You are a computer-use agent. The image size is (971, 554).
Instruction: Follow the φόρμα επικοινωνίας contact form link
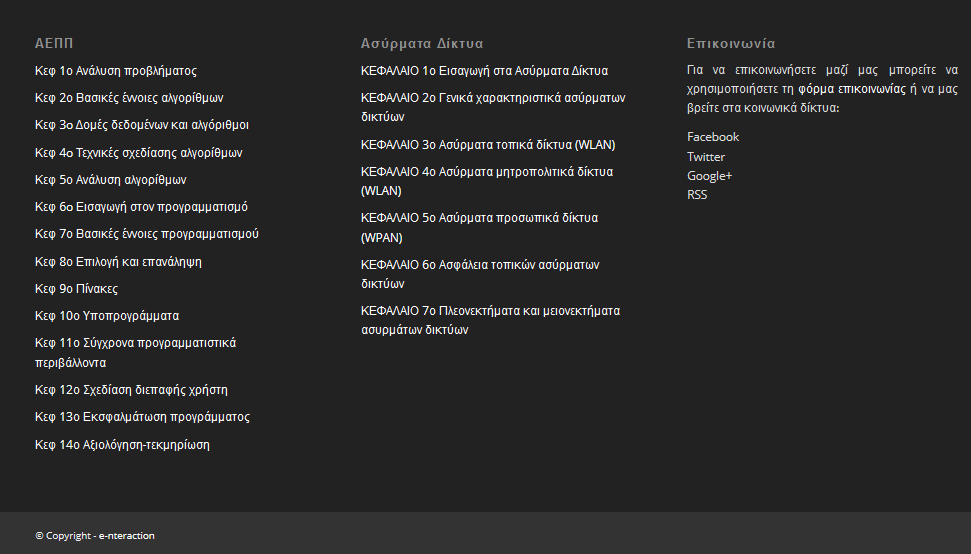pyautogui.click(x=851, y=89)
